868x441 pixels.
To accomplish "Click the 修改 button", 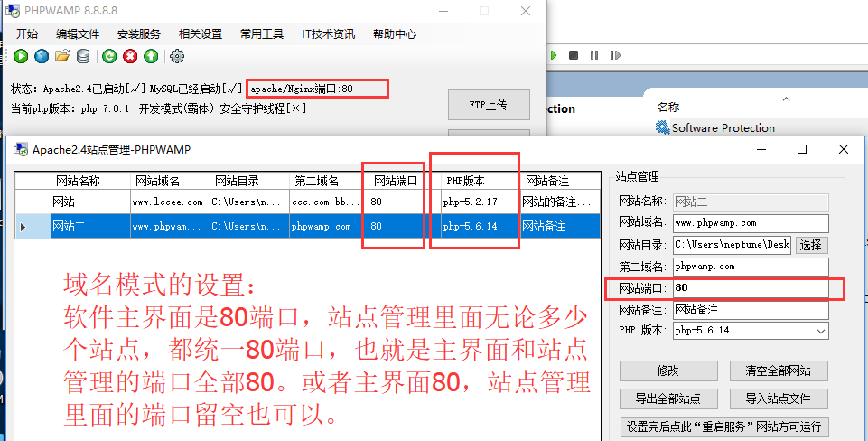I will 668,371.
